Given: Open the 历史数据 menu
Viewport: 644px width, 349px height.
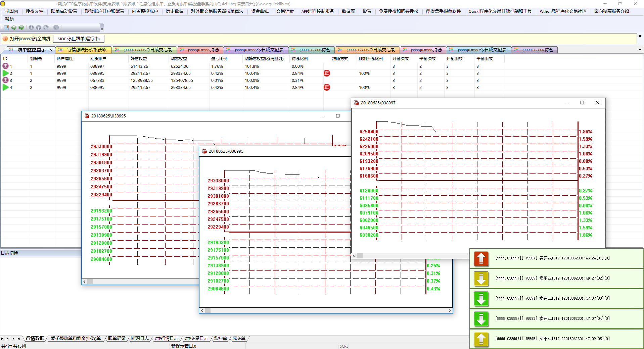Looking at the screenshot, I should [175, 11].
